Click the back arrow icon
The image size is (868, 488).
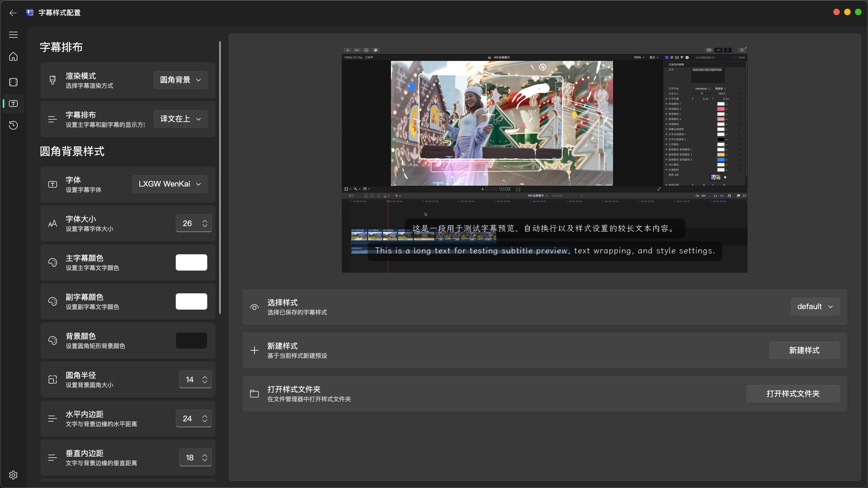pos(13,13)
